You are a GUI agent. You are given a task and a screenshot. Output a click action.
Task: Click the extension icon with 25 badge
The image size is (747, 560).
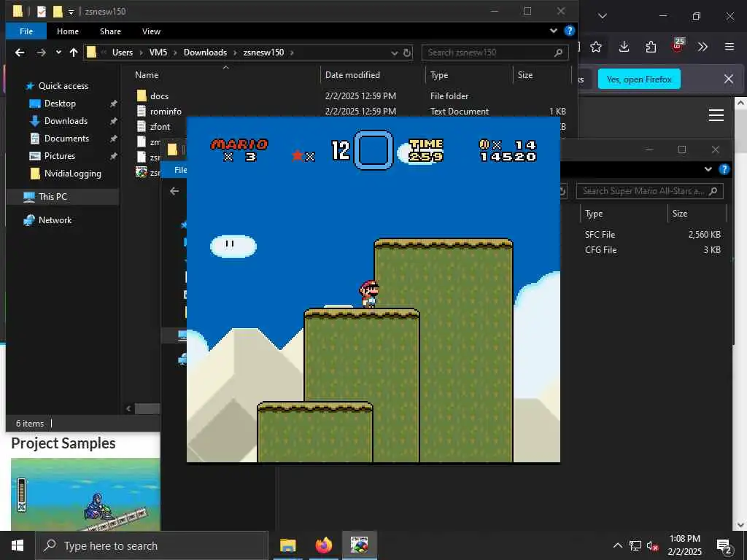click(678, 46)
